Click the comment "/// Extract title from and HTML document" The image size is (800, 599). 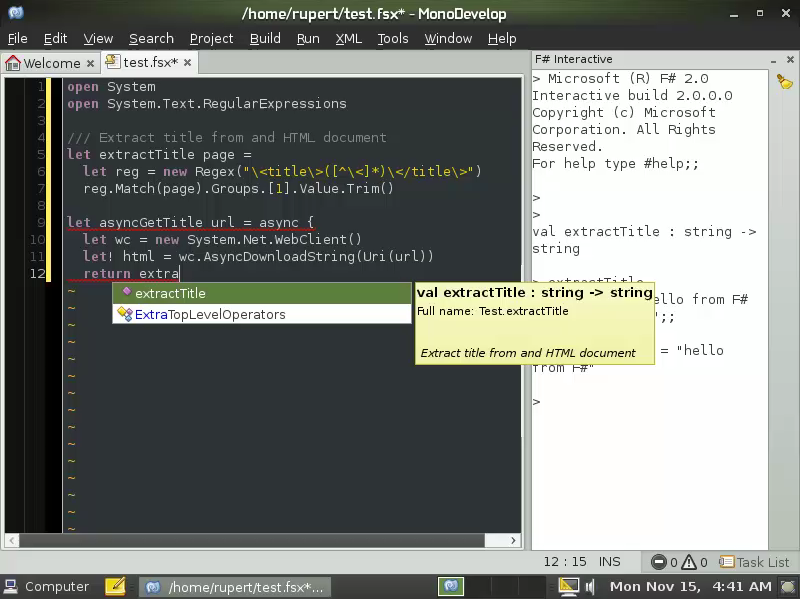(x=227, y=138)
